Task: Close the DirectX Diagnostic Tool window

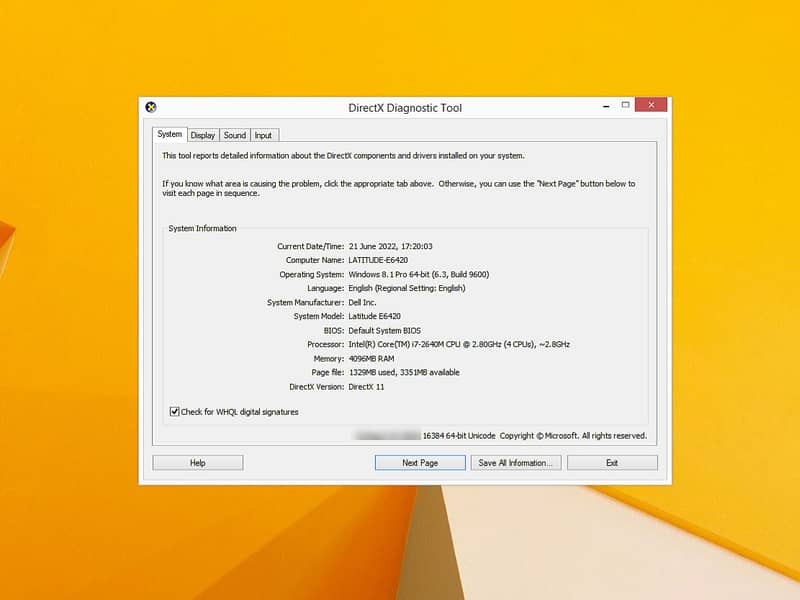Action: [651, 105]
